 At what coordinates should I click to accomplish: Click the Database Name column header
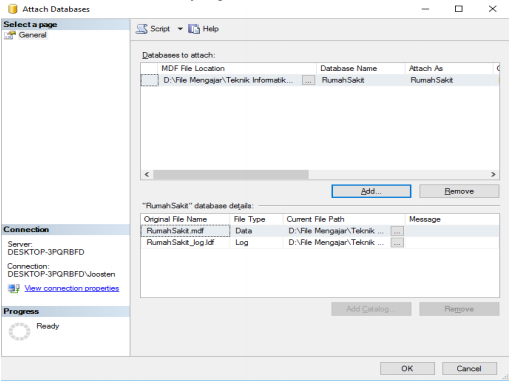coord(361,68)
